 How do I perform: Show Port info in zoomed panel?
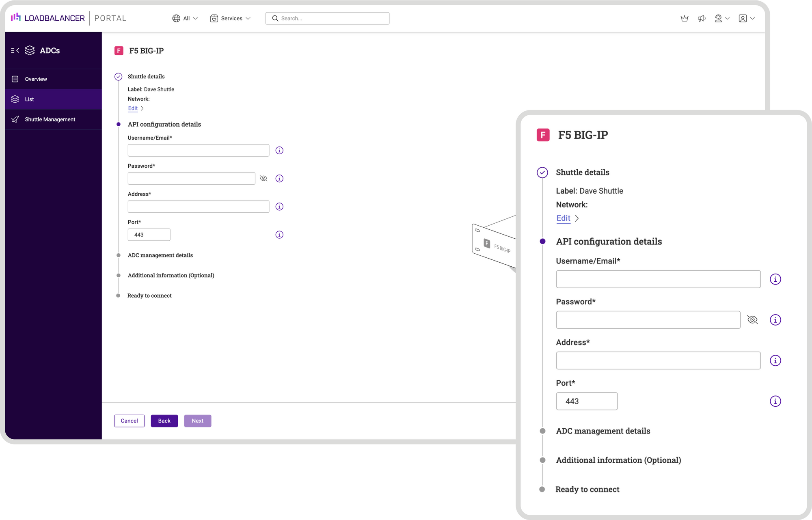775,401
